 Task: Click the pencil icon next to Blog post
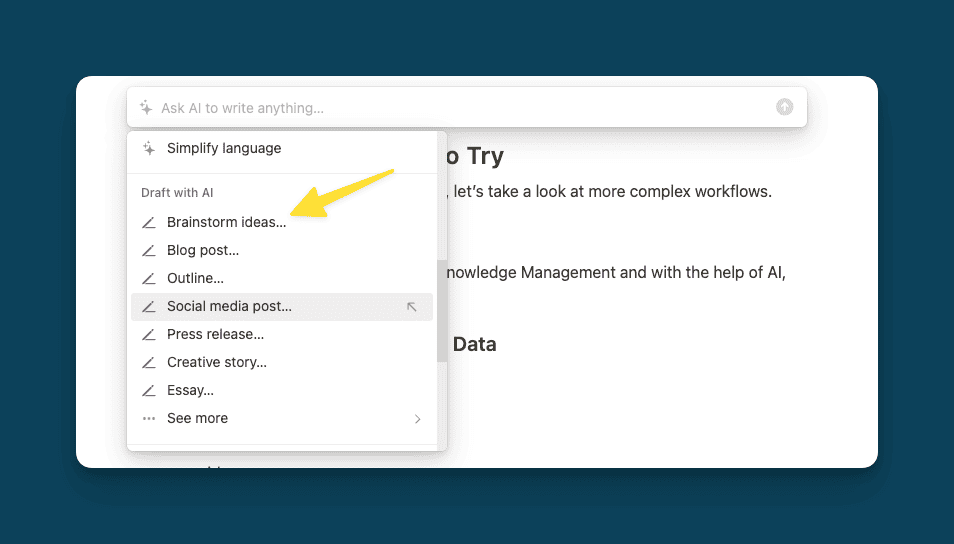pyautogui.click(x=149, y=250)
